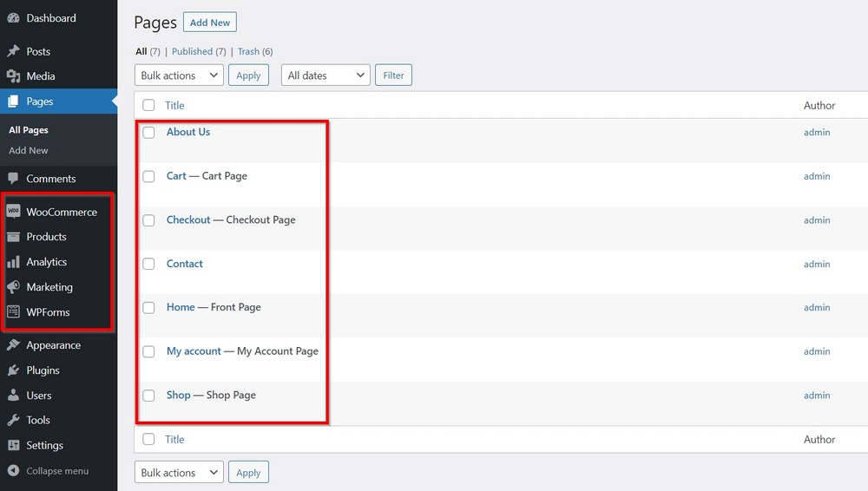Click the Media library icon
This screenshot has width=868, height=491.
point(13,76)
